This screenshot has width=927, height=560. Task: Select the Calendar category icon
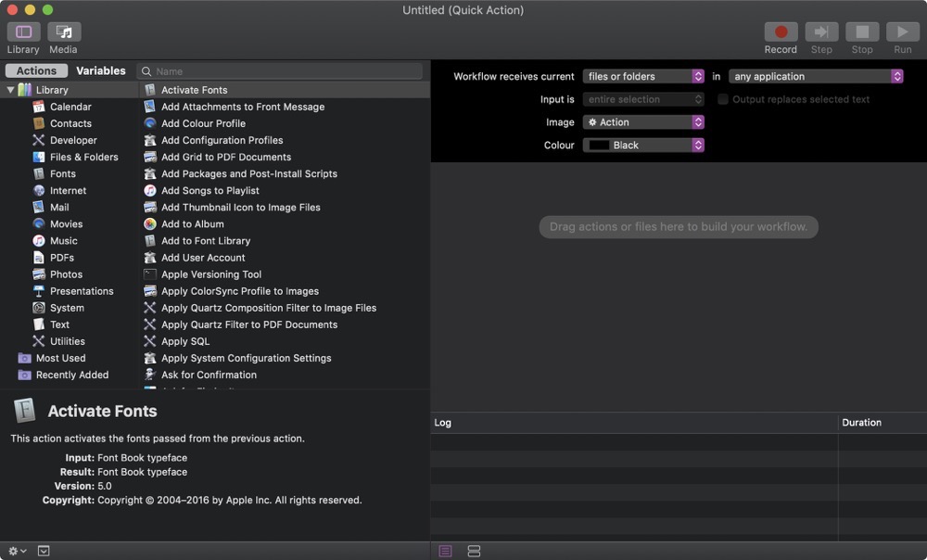[38, 107]
